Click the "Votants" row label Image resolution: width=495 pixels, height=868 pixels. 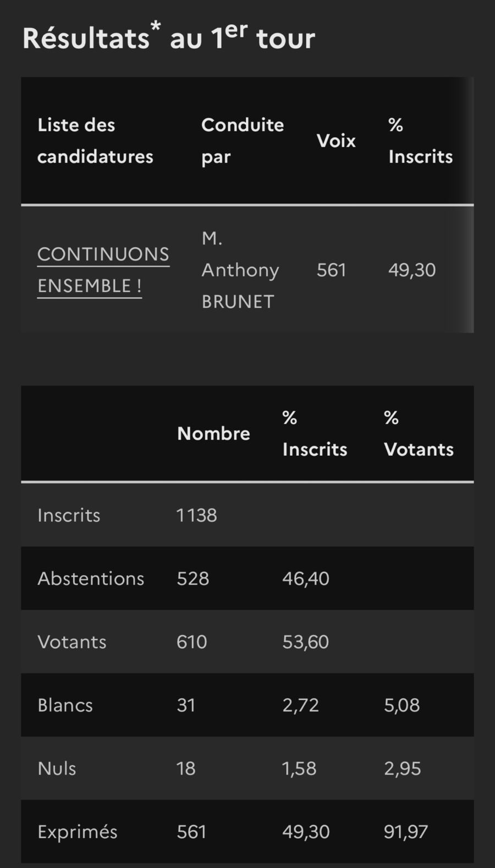tap(72, 642)
